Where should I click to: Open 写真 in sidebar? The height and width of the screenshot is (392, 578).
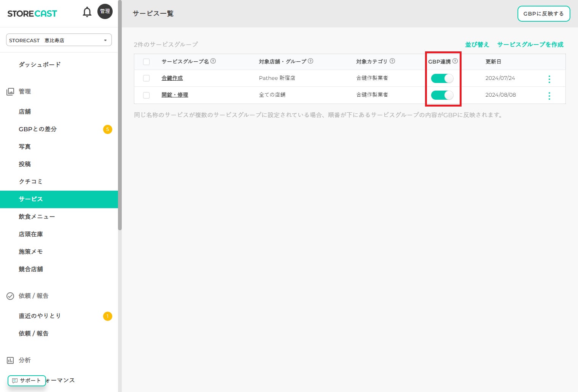tap(25, 147)
